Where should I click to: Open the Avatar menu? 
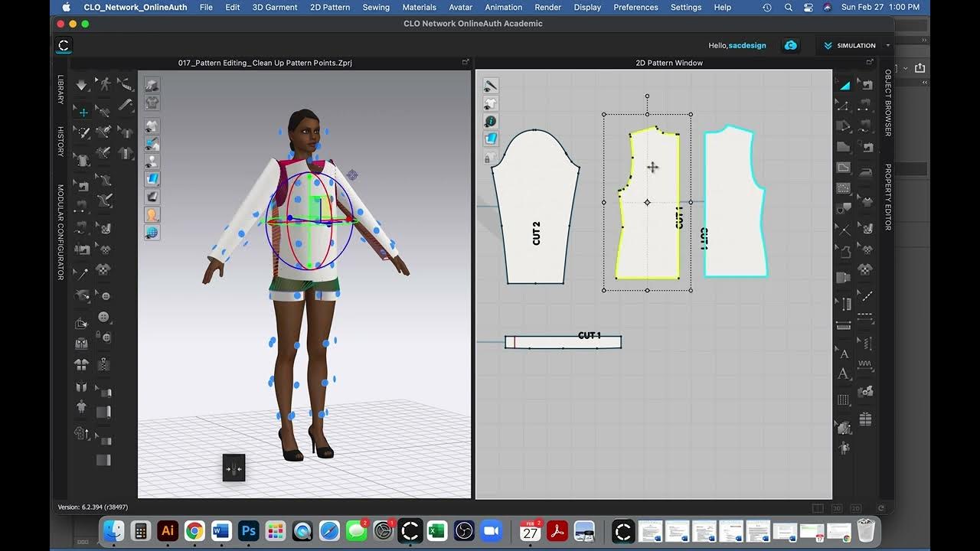[x=460, y=7]
